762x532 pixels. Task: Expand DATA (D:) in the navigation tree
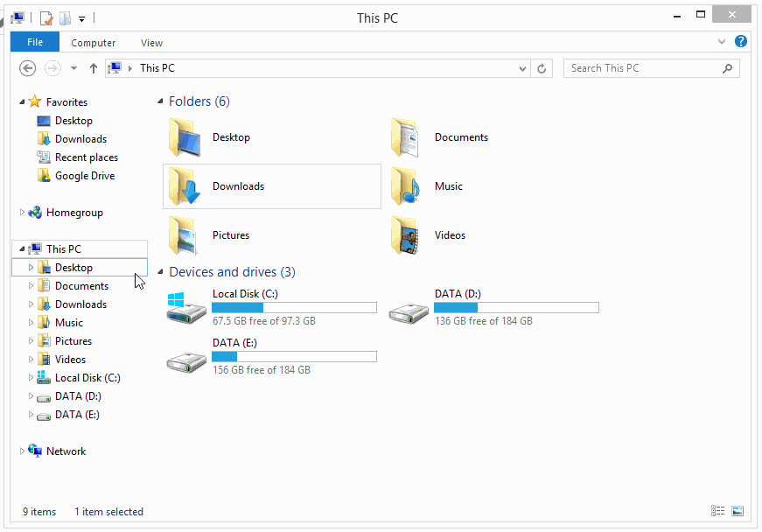31,396
